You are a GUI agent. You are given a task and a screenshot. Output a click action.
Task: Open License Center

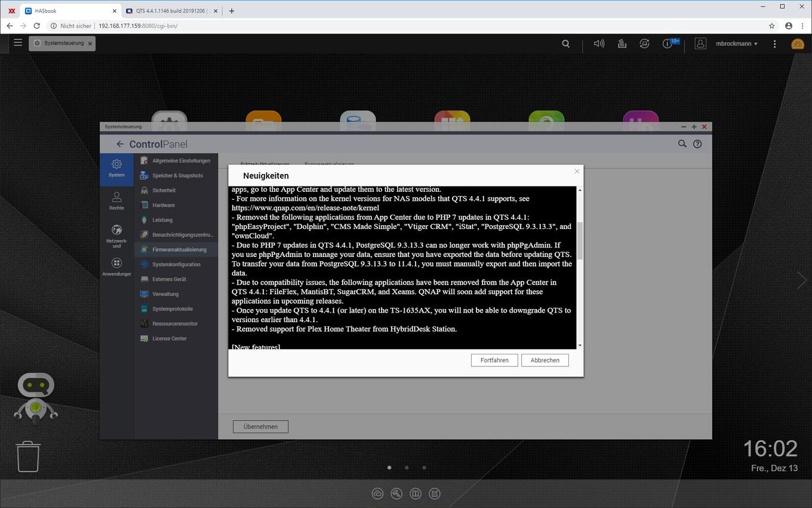click(x=176, y=338)
